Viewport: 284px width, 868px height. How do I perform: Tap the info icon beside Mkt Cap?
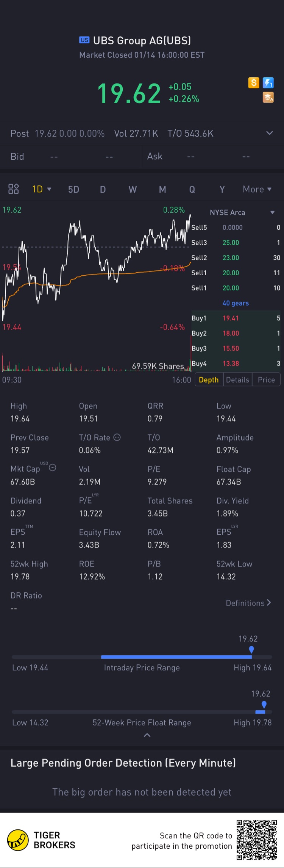tap(53, 468)
